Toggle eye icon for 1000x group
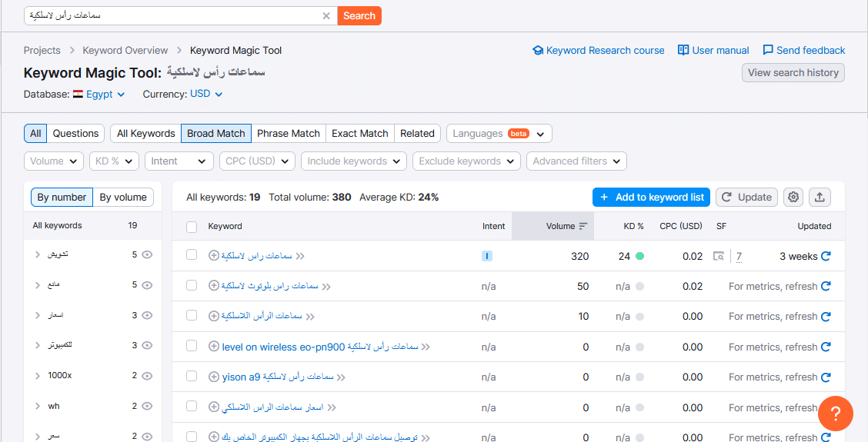Image resolution: width=868 pixels, height=442 pixels. 147,376
